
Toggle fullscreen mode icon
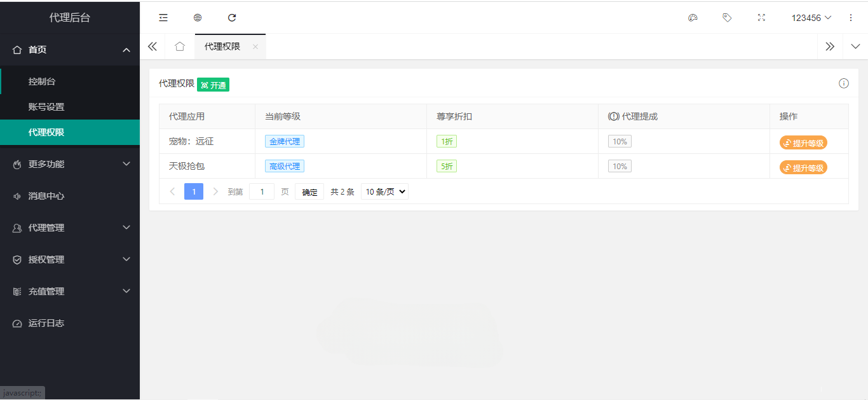pyautogui.click(x=761, y=18)
